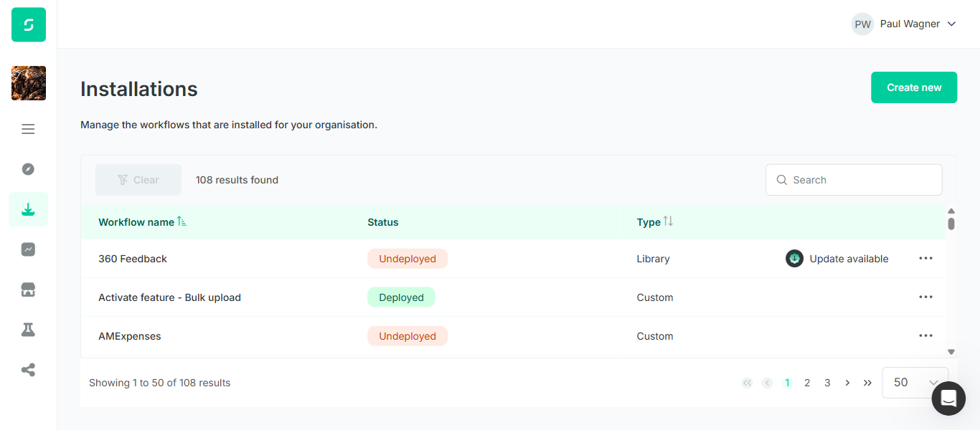Select the Installations download icon in sidebar

tap(28, 209)
